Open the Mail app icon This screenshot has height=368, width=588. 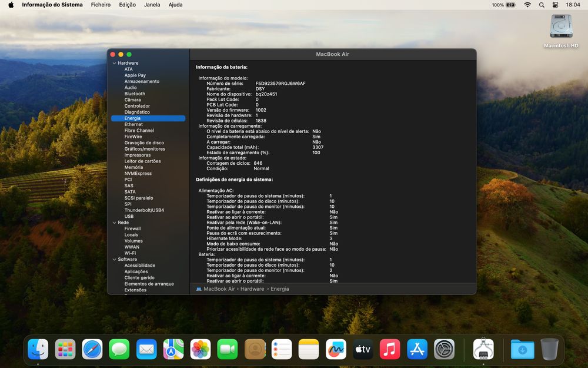click(146, 349)
